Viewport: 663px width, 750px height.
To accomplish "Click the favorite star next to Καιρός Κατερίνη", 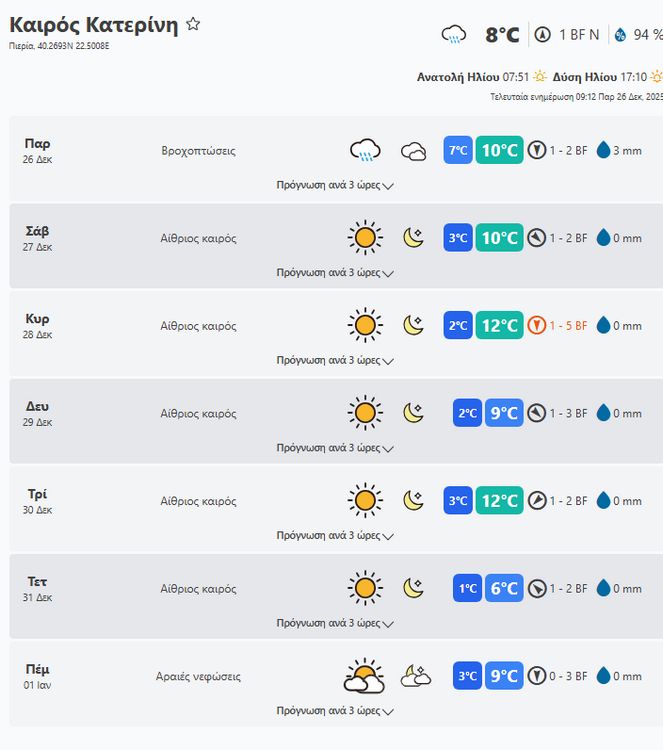I will pos(193,24).
